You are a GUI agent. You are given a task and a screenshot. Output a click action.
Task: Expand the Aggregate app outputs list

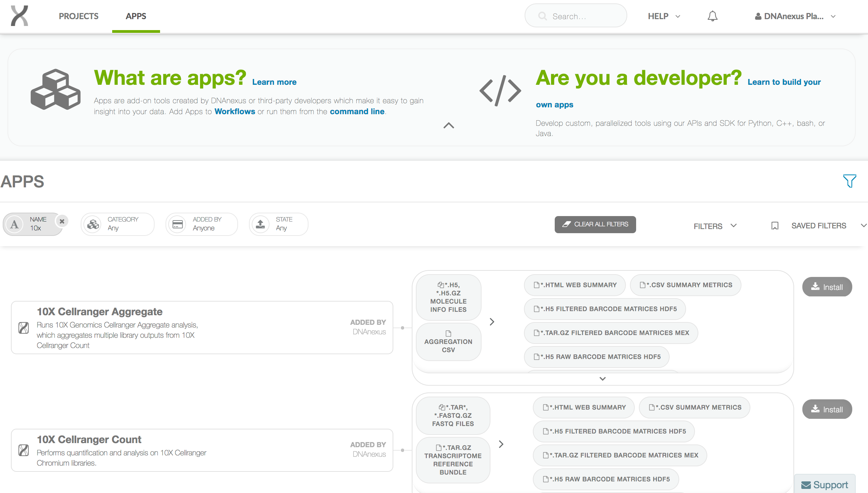point(603,378)
